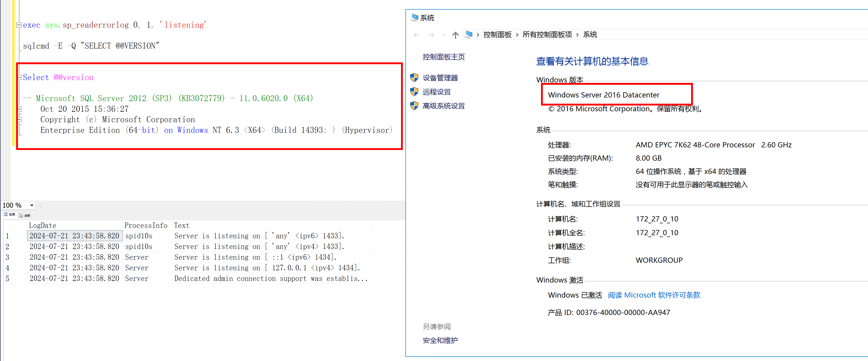Click Enterprise Edition comment line

click(216, 130)
